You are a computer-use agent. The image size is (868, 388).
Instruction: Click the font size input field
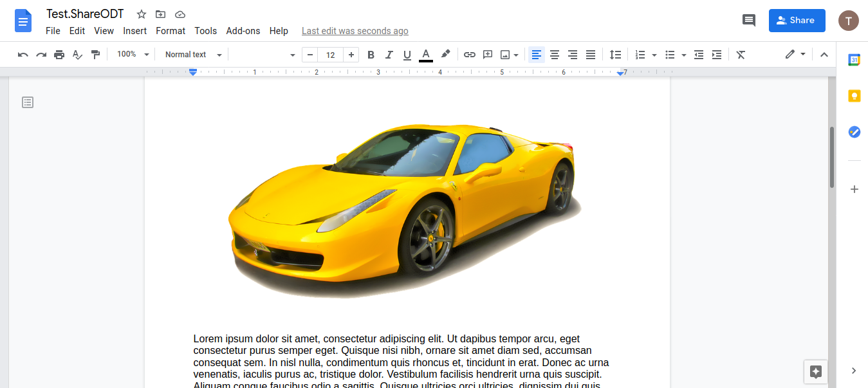[x=330, y=55]
